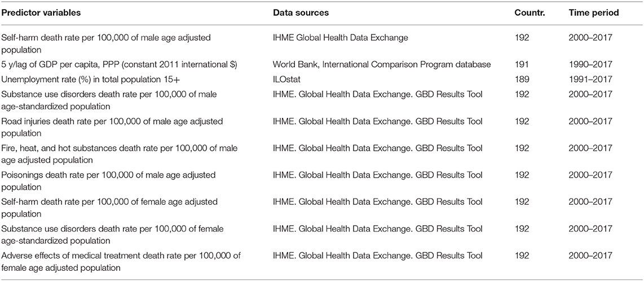Select '2000–2017' in the Adverse effects row
644x281 pixels.
coord(590,256)
